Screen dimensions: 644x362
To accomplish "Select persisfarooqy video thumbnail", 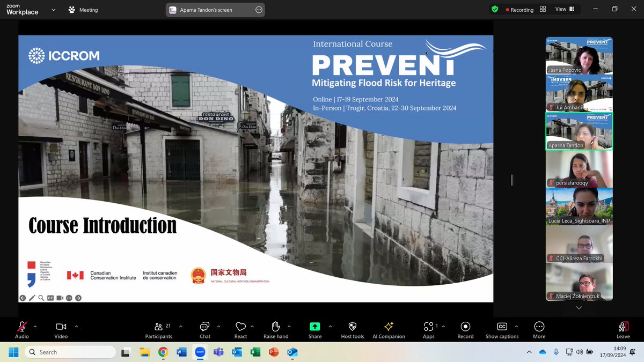I will coord(579,169).
